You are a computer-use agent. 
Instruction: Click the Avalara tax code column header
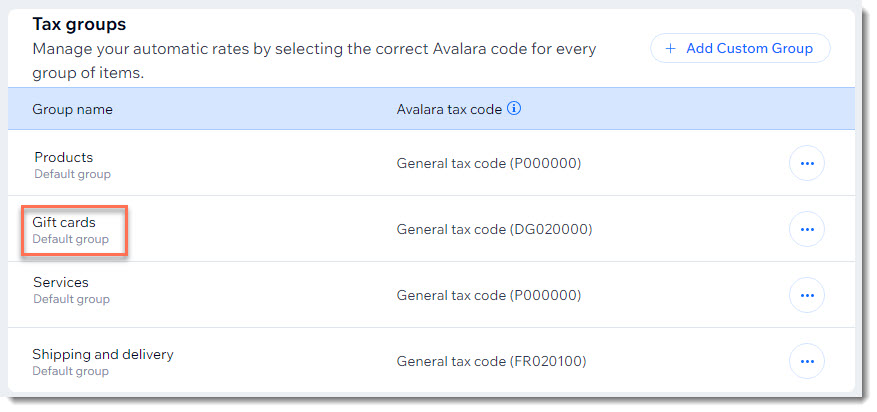[x=449, y=110]
